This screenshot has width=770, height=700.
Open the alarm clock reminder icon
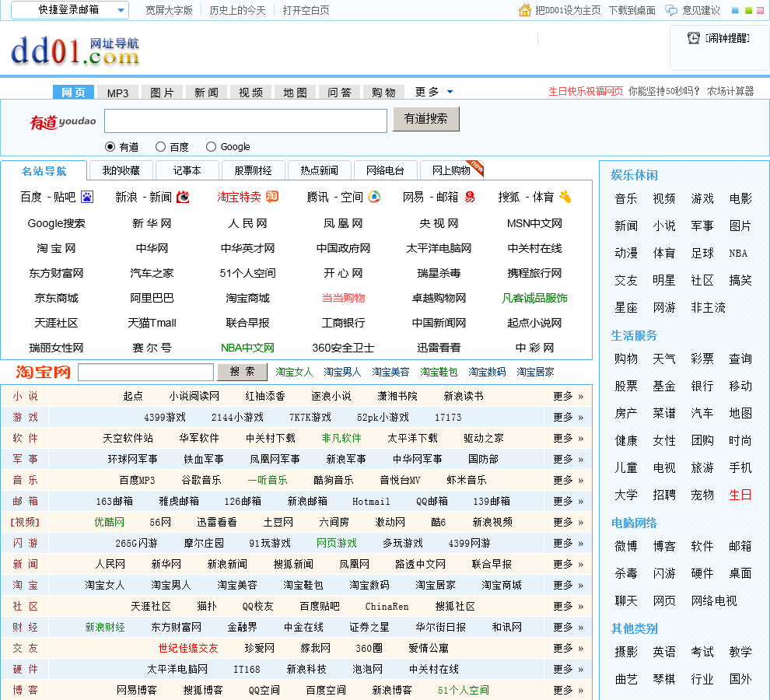(x=694, y=37)
